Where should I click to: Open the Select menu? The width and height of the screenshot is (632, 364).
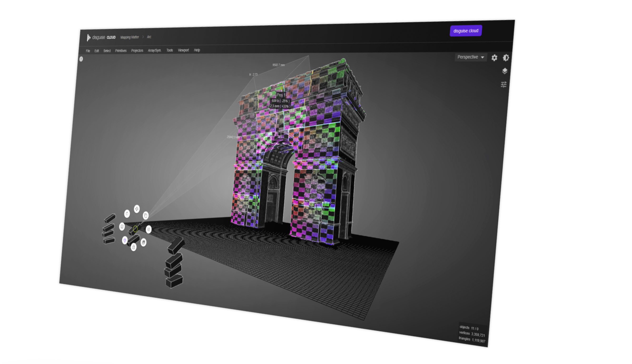coord(107,50)
